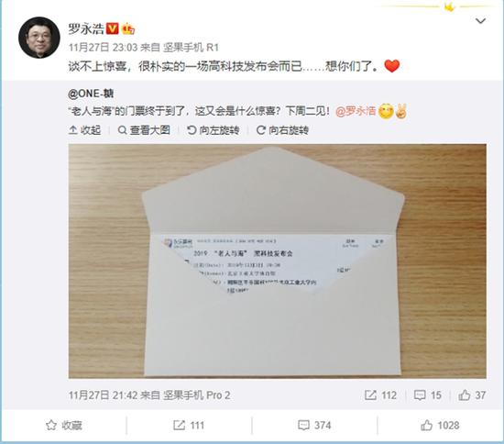This screenshot has width=504, height=444.
Task: Open the @ONE-魏 quoted author link
Action: click(x=91, y=94)
